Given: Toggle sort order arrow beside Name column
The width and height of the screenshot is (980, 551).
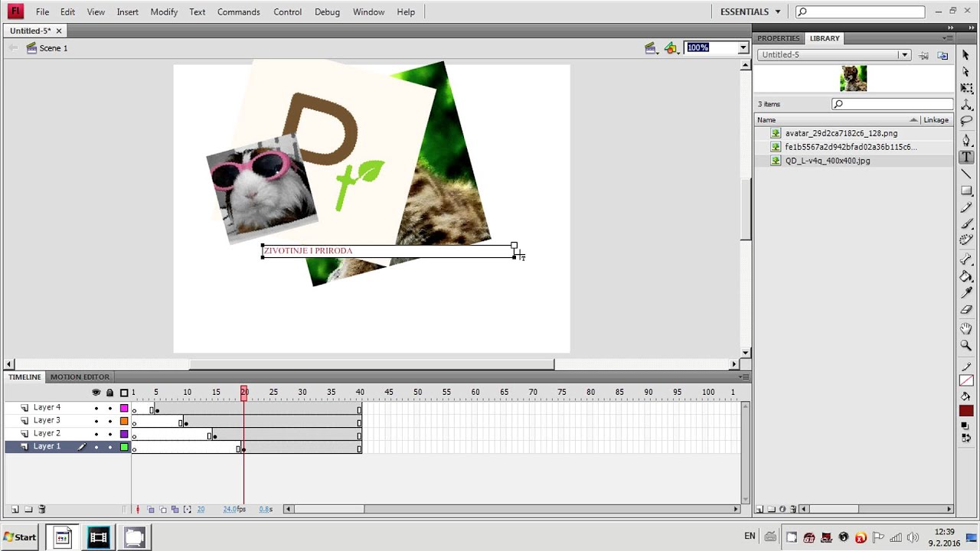Looking at the screenshot, I should tap(913, 120).
